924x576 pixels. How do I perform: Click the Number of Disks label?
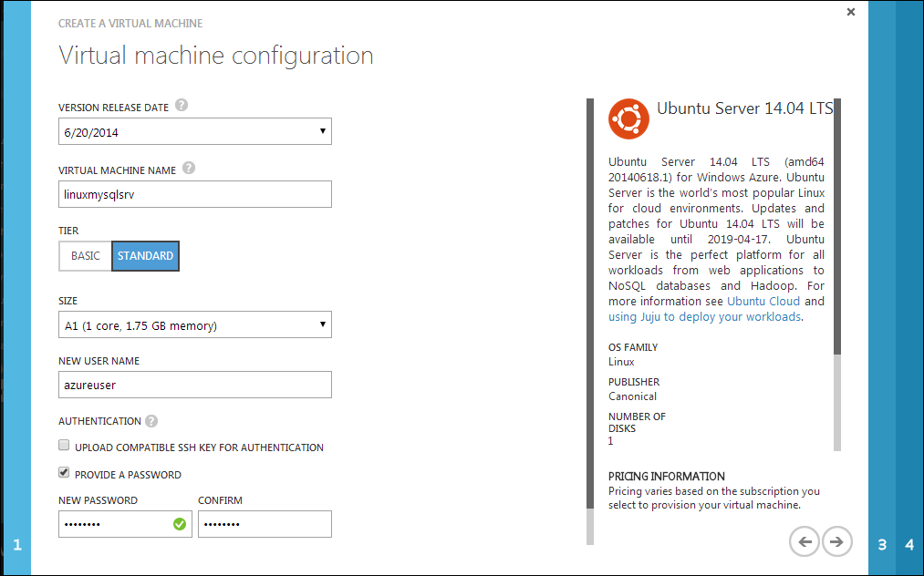(x=637, y=422)
